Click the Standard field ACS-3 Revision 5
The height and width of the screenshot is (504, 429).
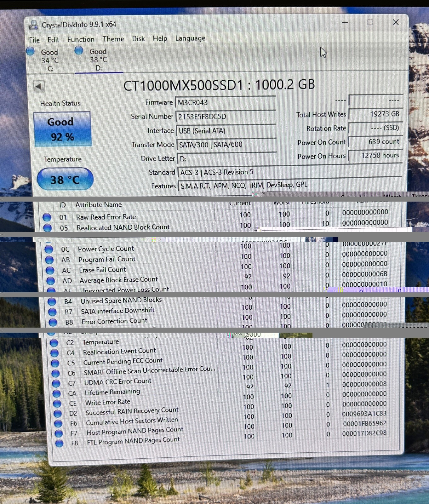(x=290, y=172)
